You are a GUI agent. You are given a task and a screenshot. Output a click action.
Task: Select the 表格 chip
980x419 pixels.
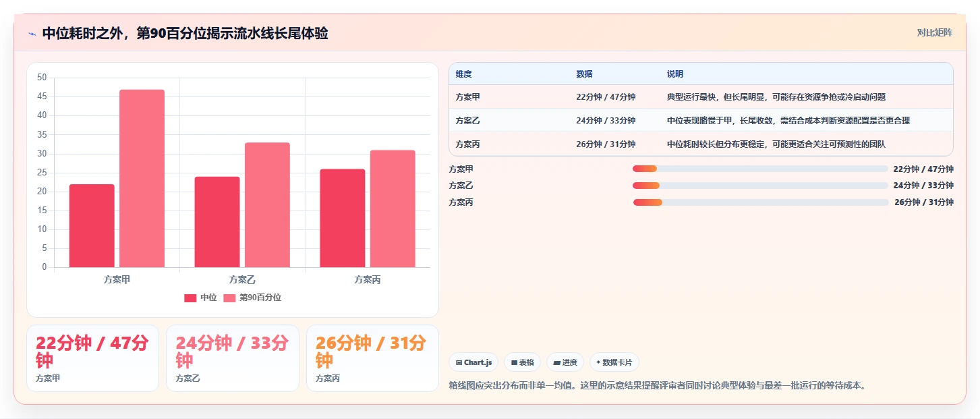(x=522, y=362)
